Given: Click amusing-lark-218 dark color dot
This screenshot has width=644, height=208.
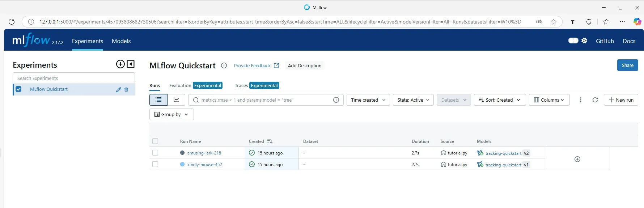Looking at the screenshot, I should [182, 153].
